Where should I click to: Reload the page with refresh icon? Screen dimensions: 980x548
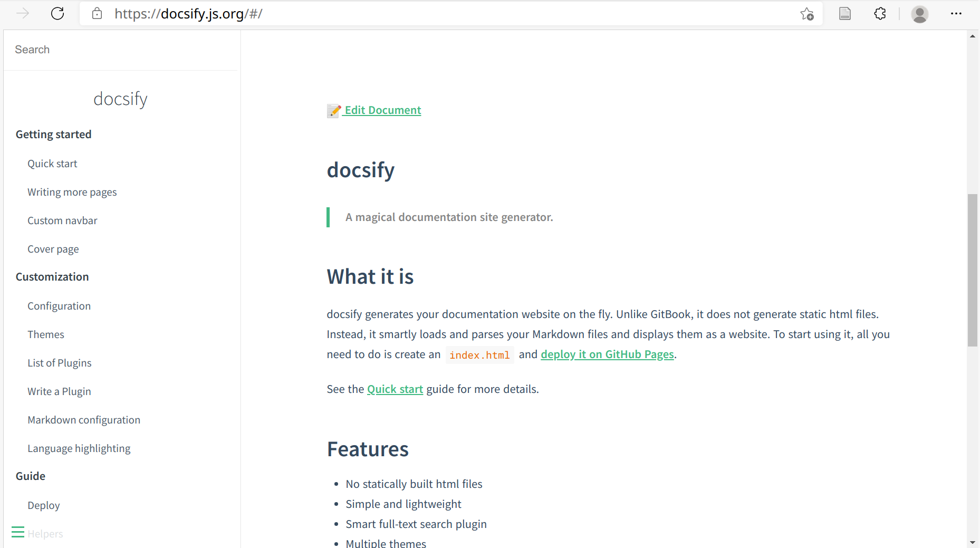point(57,14)
